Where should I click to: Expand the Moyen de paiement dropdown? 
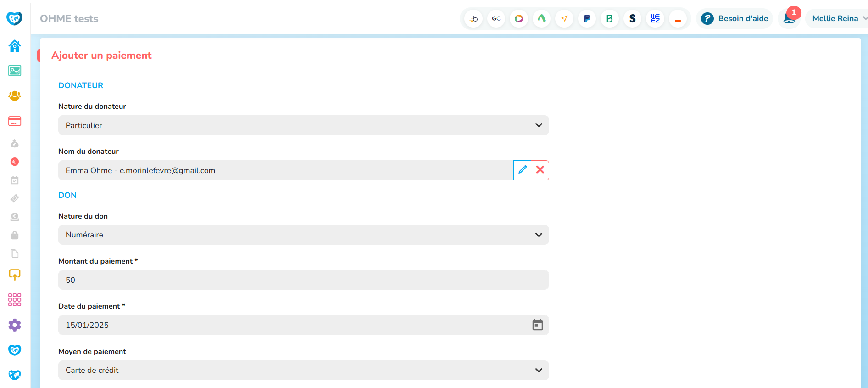click(x=303, y=370)
